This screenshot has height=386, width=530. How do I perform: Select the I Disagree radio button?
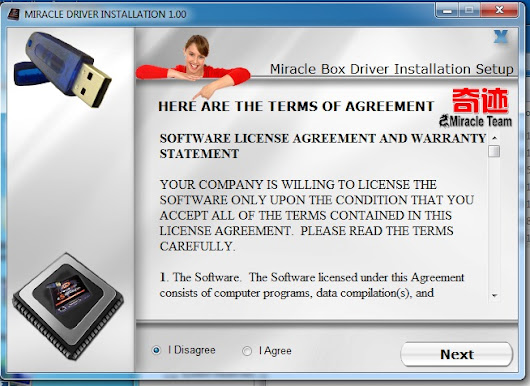point(156,350)
